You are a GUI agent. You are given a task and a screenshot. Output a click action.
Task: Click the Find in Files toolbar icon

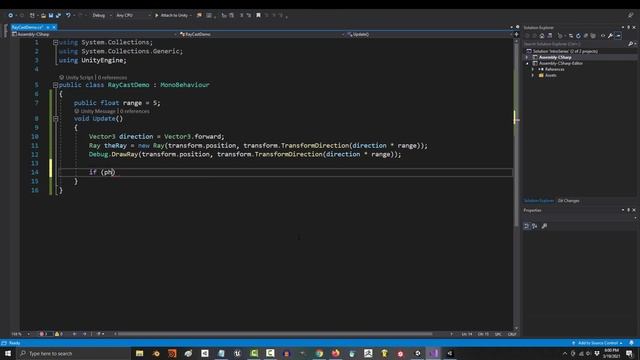tap(199, 15)
